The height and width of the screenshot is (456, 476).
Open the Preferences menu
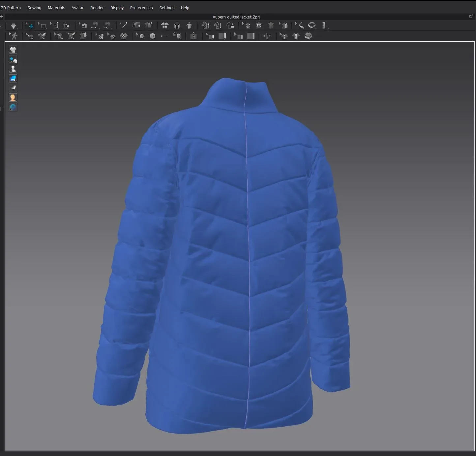pyautogui.click(x=141, y=8)
